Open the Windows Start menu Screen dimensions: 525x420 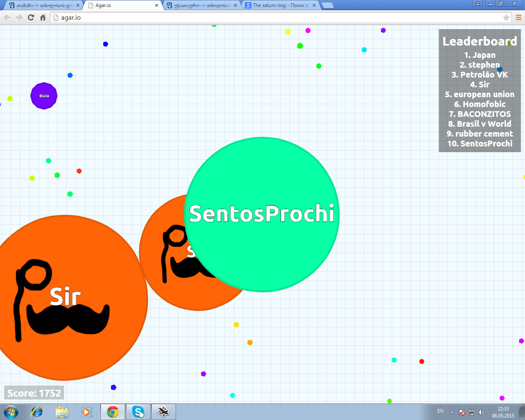click(11, 412)
